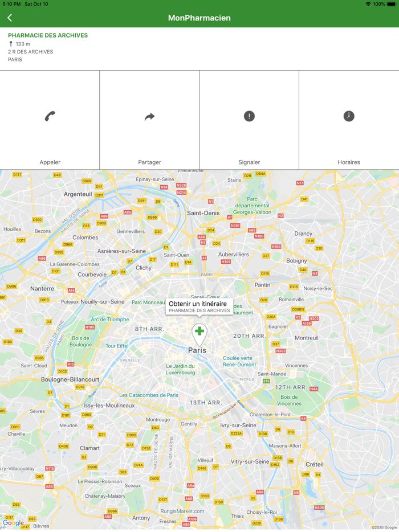The image size is (399, 532).
Task: Click Les Catacombes de Paris label
Action: (x=149, y=395)
